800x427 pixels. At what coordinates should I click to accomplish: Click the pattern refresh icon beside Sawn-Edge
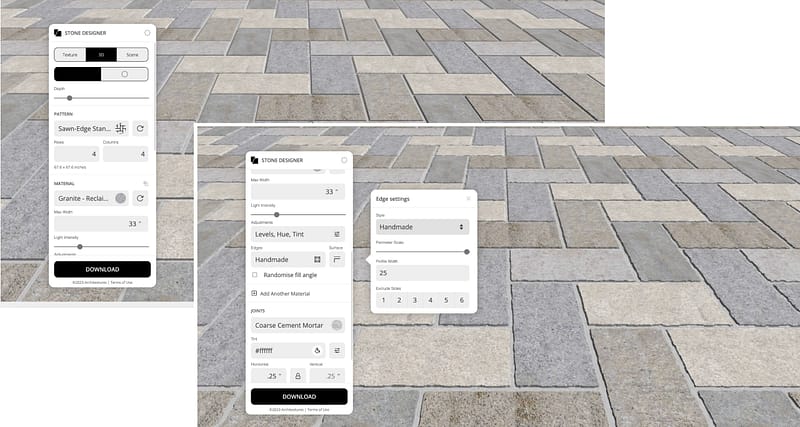tap(141, 128)
